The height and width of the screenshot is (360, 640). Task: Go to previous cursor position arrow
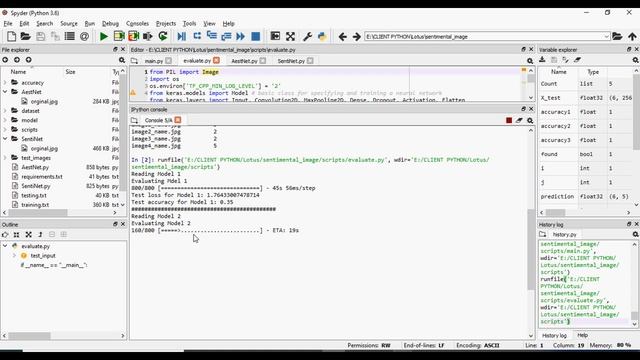click(x=342, y=37)
